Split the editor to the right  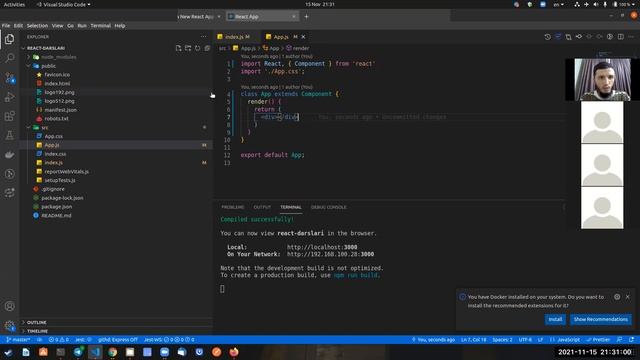click(620, 37)
